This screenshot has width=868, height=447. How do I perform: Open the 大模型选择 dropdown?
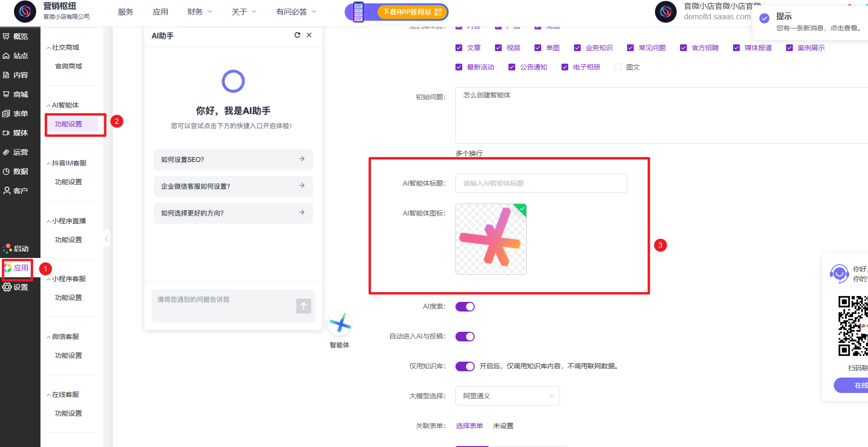[507, 396]
